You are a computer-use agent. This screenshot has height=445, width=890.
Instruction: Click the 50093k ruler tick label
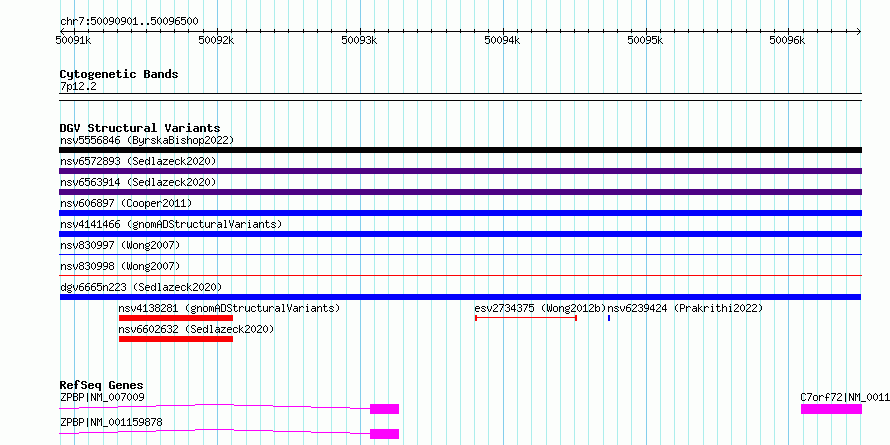tap(359, 40)
